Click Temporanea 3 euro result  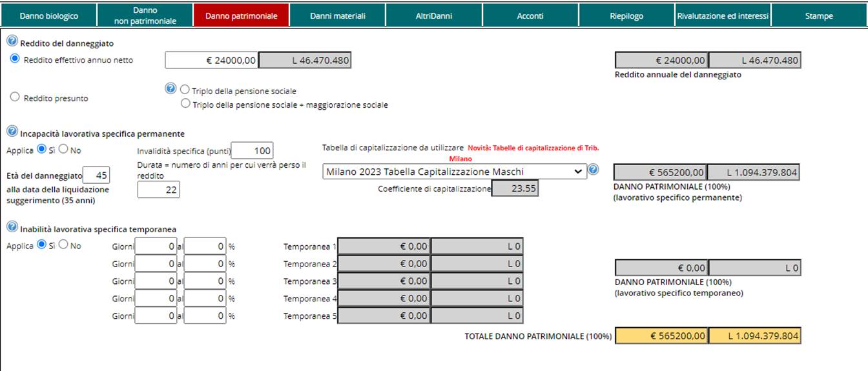[384, 281]
